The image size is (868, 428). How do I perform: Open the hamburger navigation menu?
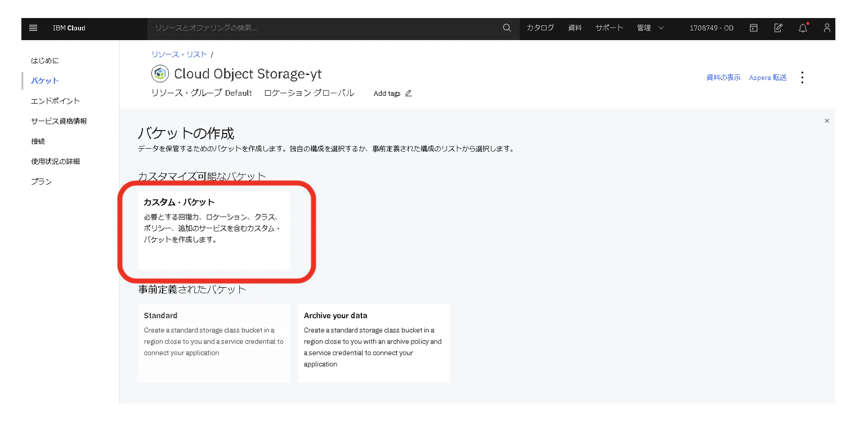(33, 28)
